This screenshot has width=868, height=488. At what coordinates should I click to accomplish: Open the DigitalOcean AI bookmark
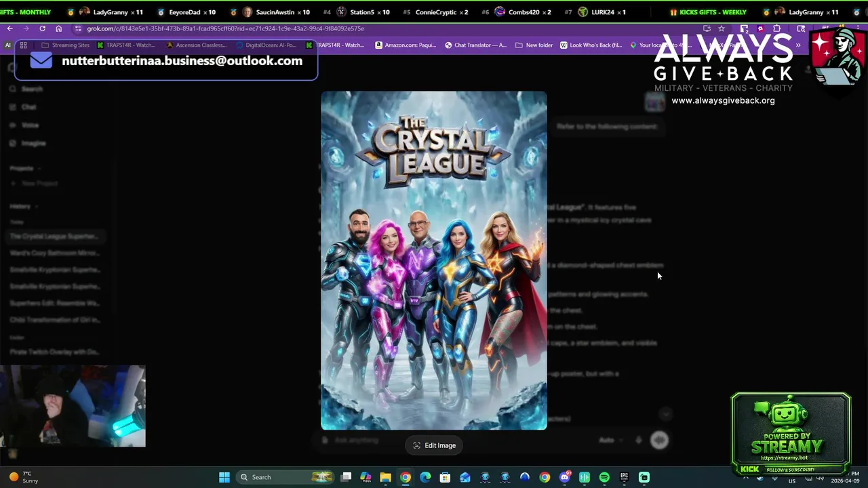(x=267, y=45)
